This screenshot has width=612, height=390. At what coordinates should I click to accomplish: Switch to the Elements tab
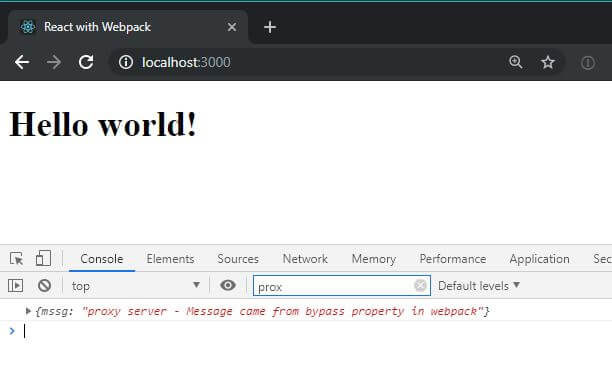tap(170, 259)
